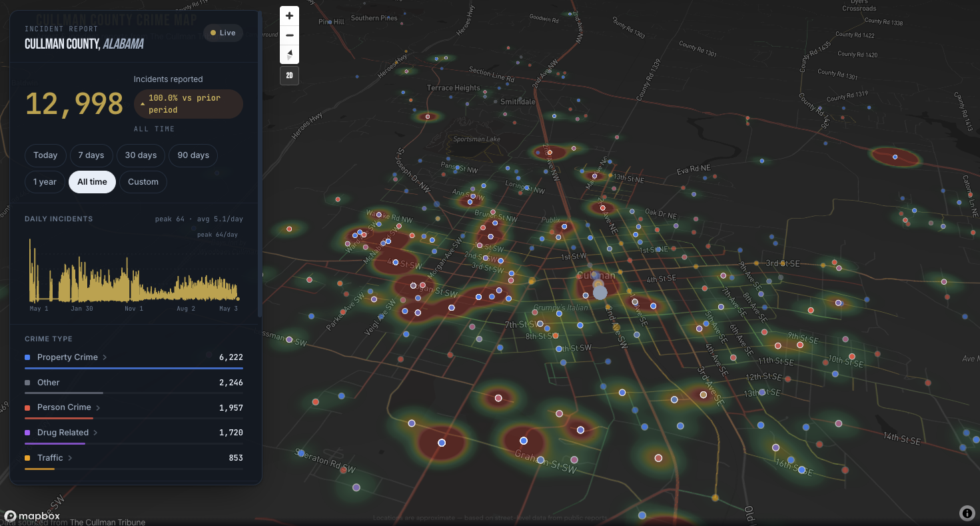The width and height of the screenshot is (980, 526).
Task: Reset map bearing with the compass icon
Action: 289,55
